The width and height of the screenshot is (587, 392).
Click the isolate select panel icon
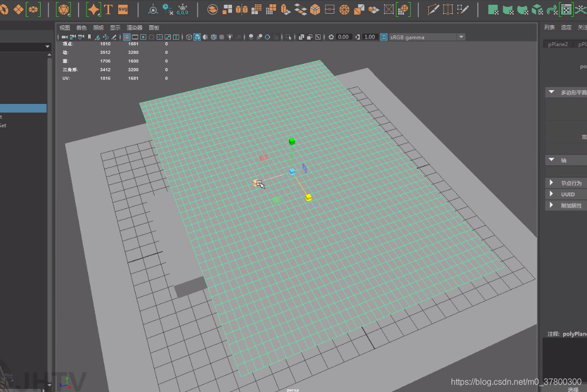click(x=288, y=37)
